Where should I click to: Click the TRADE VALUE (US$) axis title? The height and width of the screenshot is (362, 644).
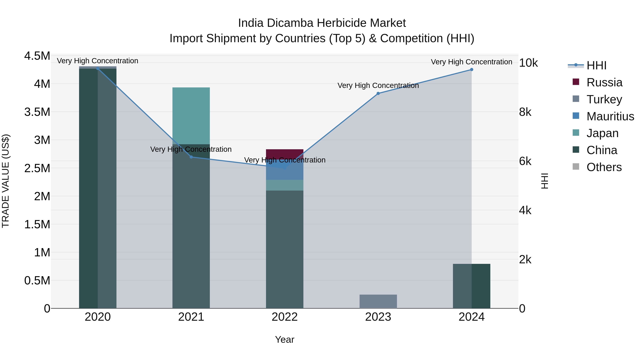tap(6, 181)
